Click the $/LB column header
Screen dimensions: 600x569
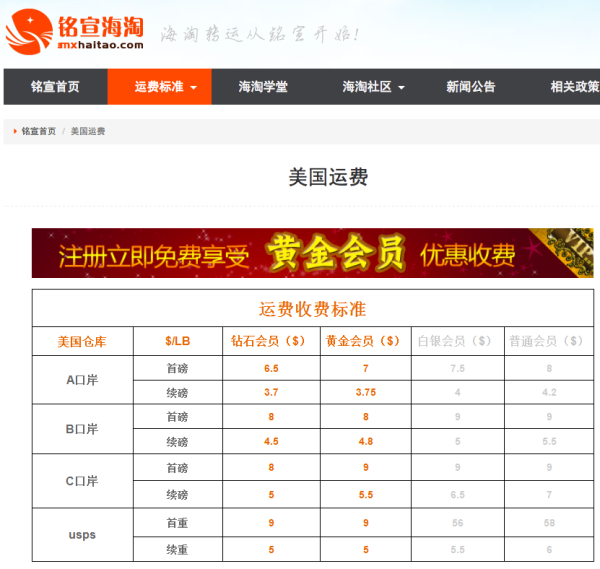(x=178, y=341)
